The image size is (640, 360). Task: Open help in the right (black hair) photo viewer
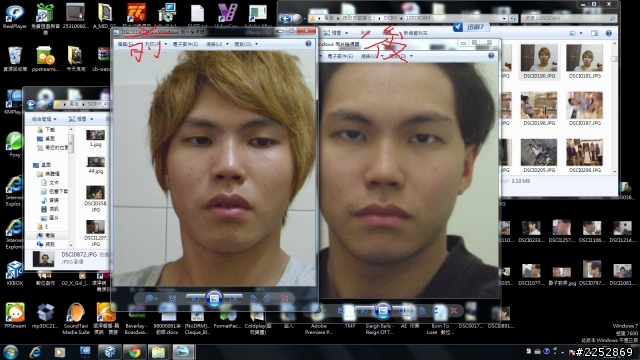click(491, 56)
